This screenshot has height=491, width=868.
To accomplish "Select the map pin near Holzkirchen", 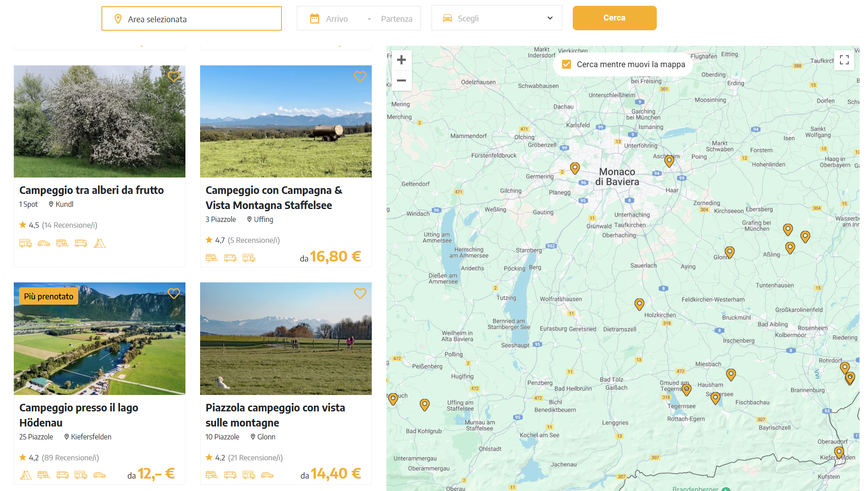I will click(639, 304).
